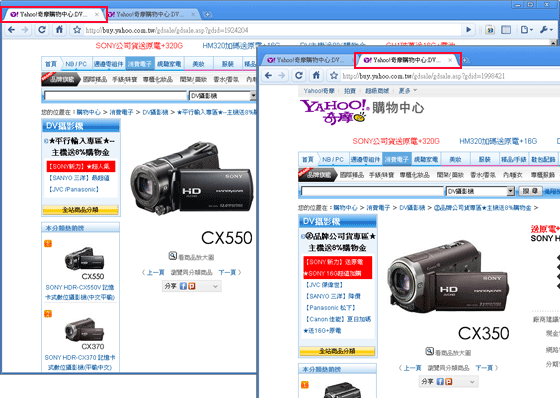The width and height of the screenshot is (560, 398).
Task: Click search input field in front window
Action: tap(372, 191)
